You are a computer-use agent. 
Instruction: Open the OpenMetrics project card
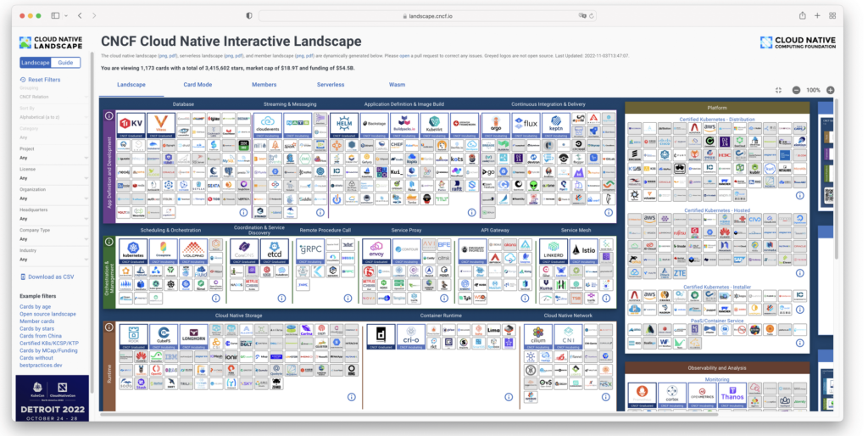[x=702, y=395]
